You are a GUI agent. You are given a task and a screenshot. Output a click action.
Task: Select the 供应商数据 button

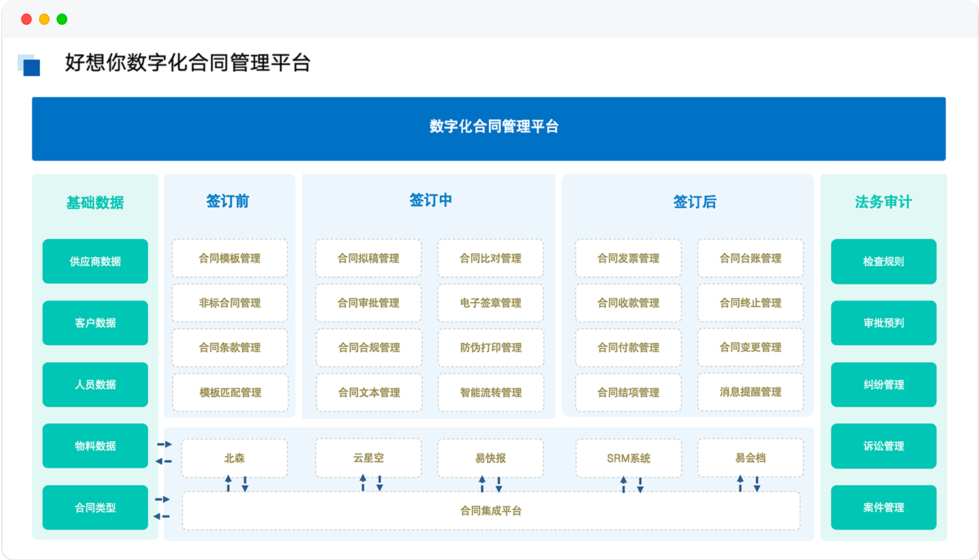click(x=95, y=261)
